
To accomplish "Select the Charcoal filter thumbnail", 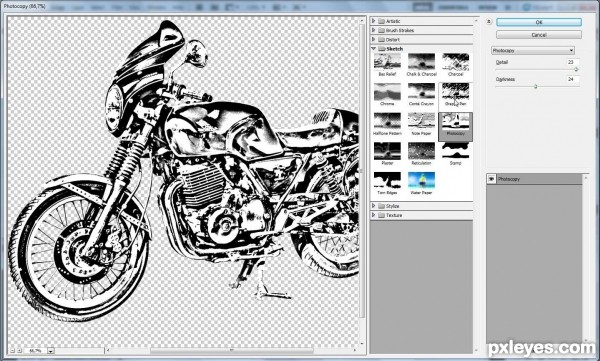I will click(x=455, y=61).
